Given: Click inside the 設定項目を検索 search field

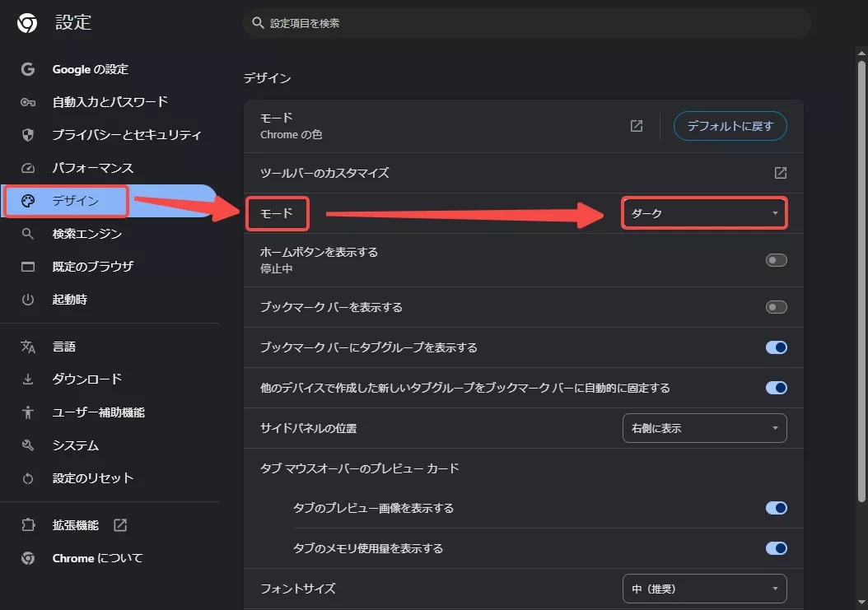Looking at the screenshot, I should [527, 23].
